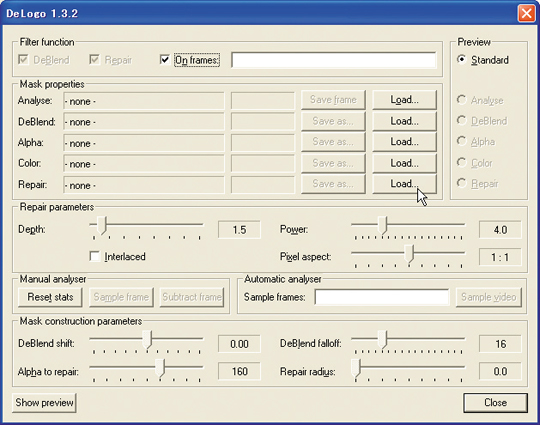
Task: Click Load button for DeBlend mask
Action: point(404,121)
